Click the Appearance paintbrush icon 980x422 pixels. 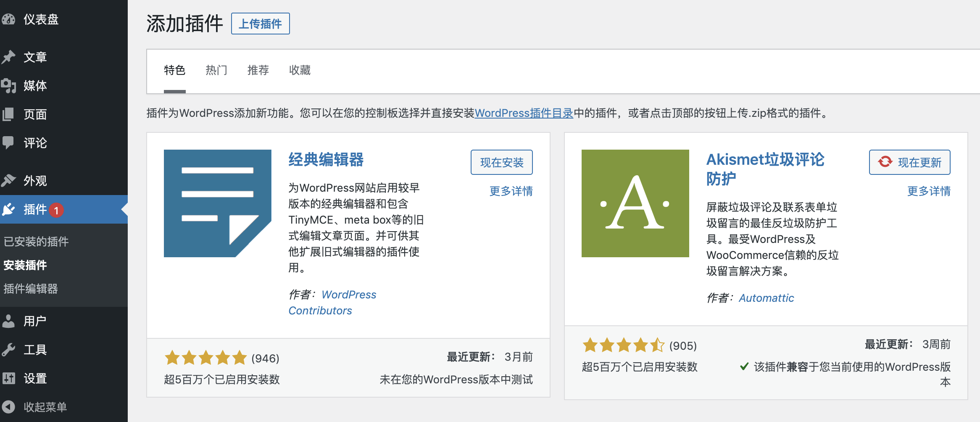tap(8, 181)
